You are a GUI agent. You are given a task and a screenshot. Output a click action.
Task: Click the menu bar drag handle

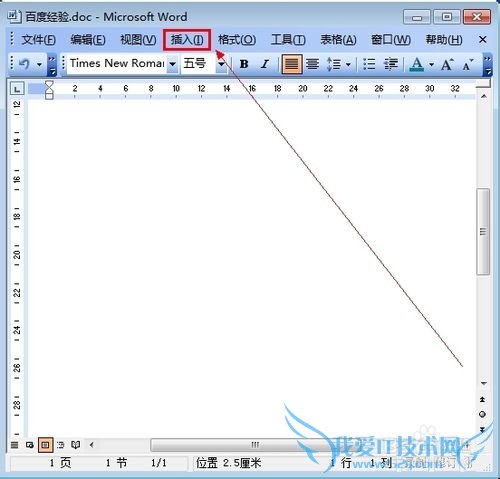click(x=12, y=39)
